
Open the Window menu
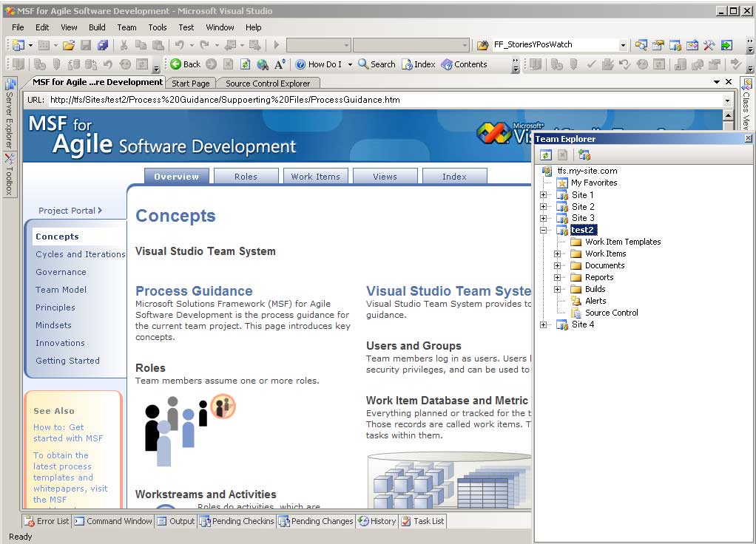point(220,27)
